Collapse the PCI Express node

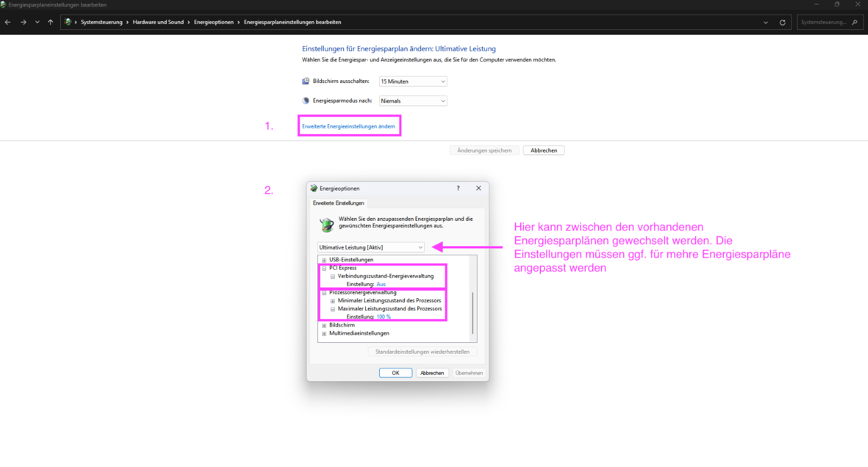coord(324,268)
